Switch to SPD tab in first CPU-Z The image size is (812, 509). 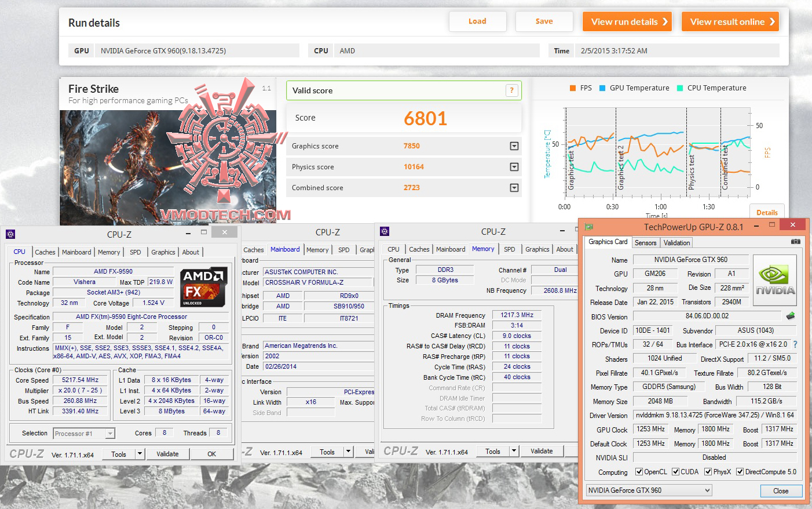point(136,252)
